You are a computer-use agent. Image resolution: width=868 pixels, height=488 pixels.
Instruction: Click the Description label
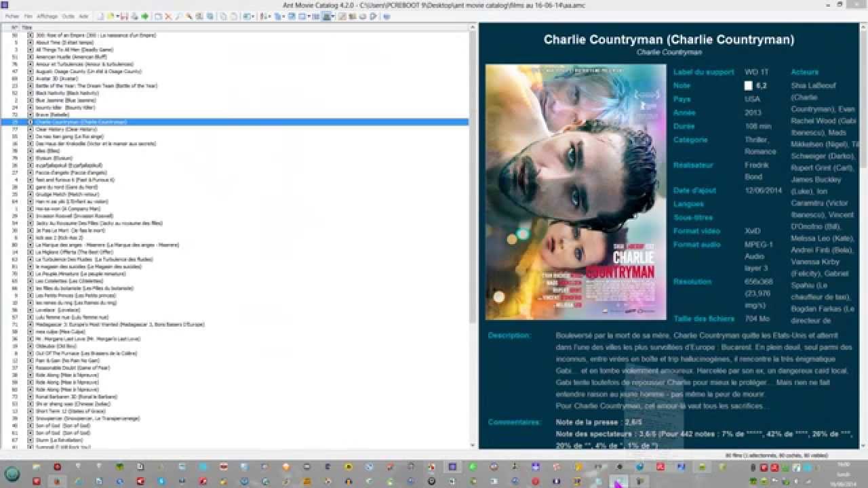click(x=510, y=335)
